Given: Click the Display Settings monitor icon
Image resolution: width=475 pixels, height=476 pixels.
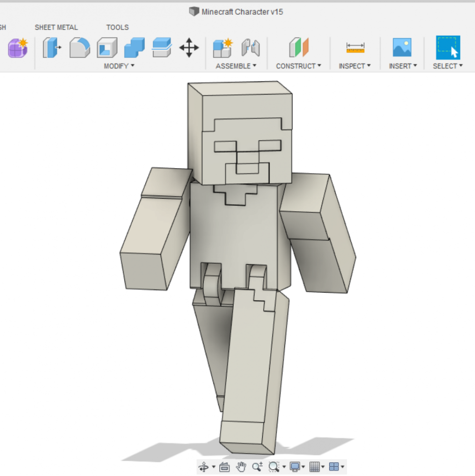Looking at the screenshot, I should coord(294,466).
